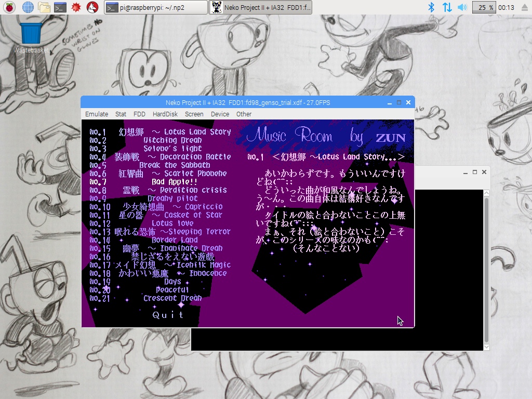Image resolution: width=532 pixels, height=399 pixels.
Task: Select track No.9 Dreamy pilot
Action: (x=144, y=198)
